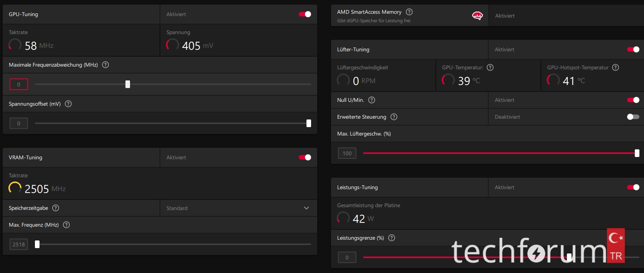Click Max. Lüftergeschw. slider handle

pyautogui.click(x=637, y=153)
